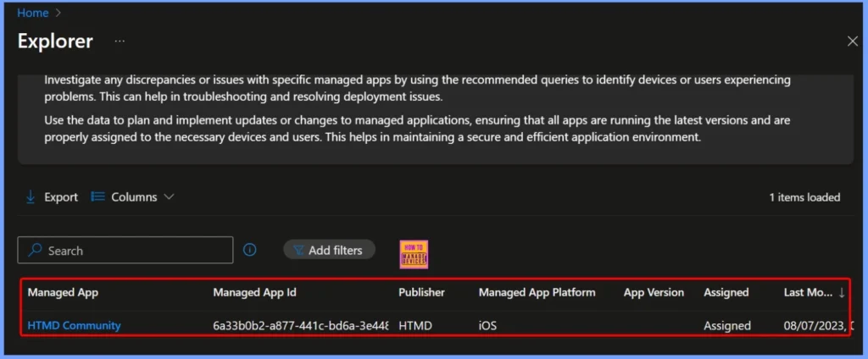
Task: Open the info icon next to Search
Action: click(x=250, y=250)
